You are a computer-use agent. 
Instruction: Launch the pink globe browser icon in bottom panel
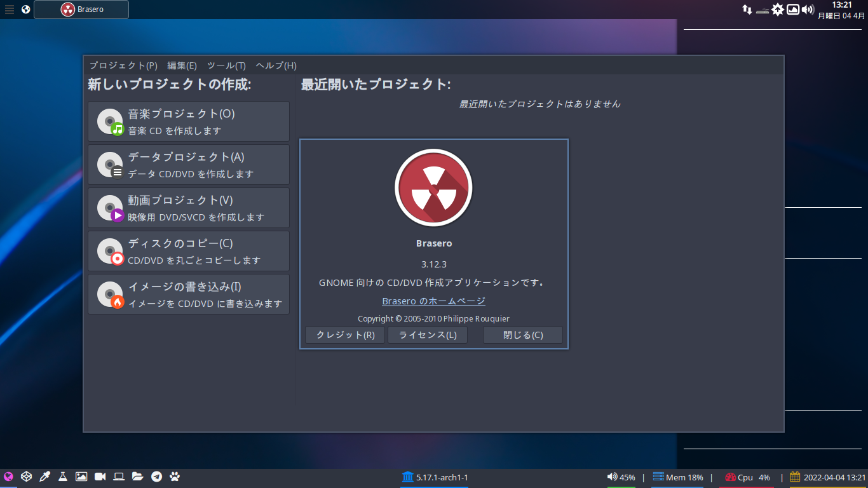(8, 477)
